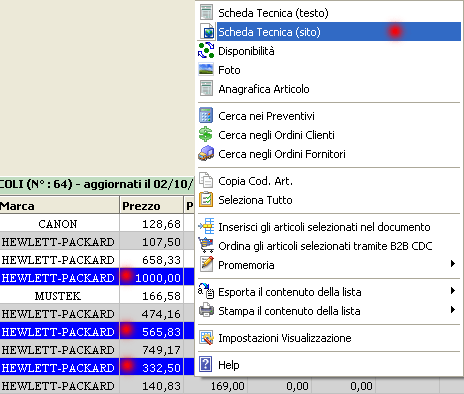The image size is (464, 394).
Task: Click the Impostazioni Visualizzazione settings icon
Action: click(x=206, y=338)
